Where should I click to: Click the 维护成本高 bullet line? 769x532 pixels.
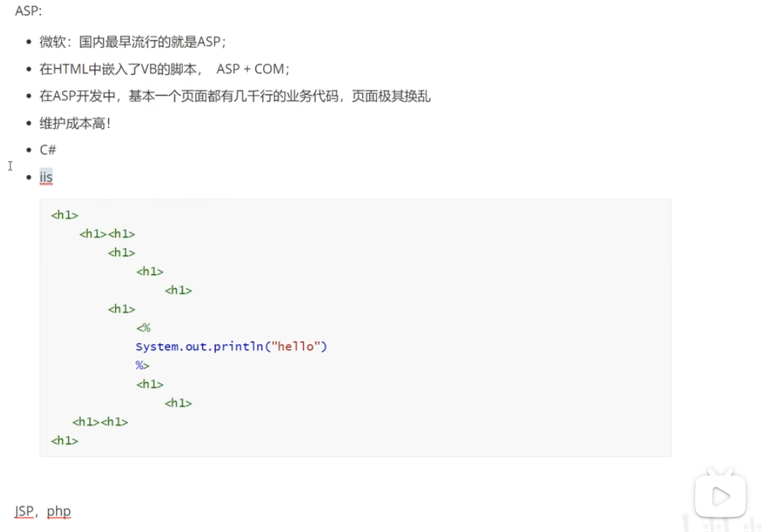pyautogui.click(x=75, y=123)
